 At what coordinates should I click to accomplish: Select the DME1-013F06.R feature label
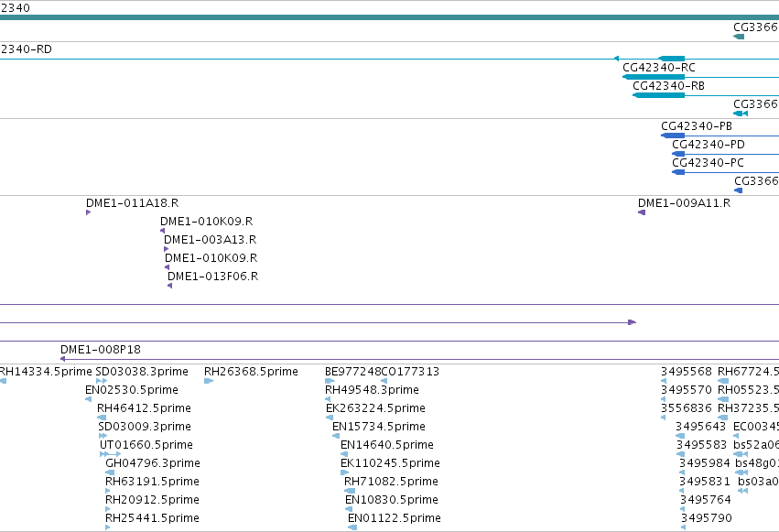click(x=212, y=277)
